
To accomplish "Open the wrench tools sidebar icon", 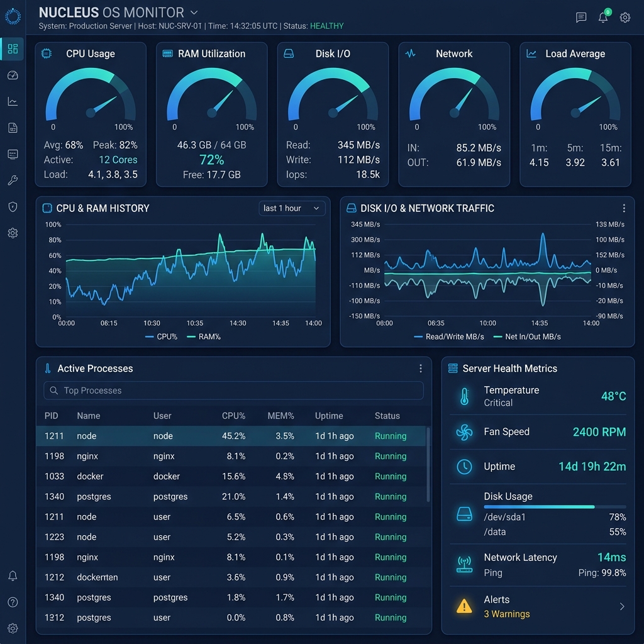I will point(13,180).
